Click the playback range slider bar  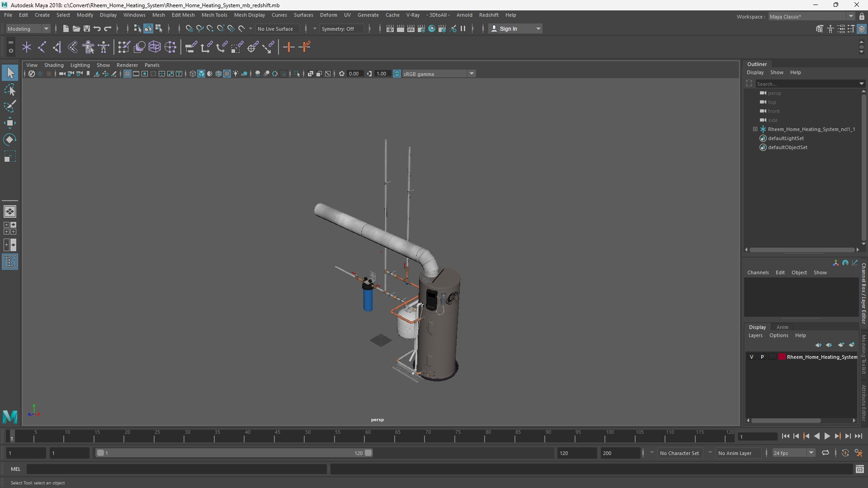point(234,453)
